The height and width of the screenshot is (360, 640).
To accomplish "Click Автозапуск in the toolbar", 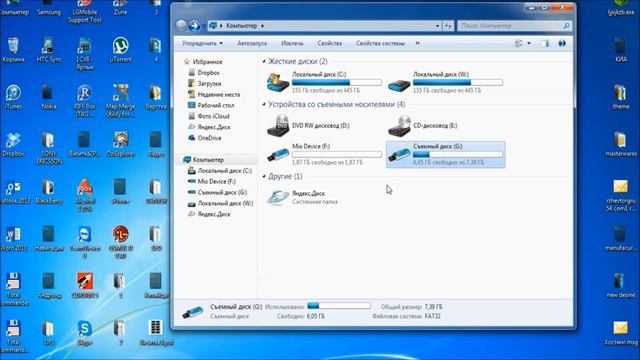I will [x=252, y=43].
